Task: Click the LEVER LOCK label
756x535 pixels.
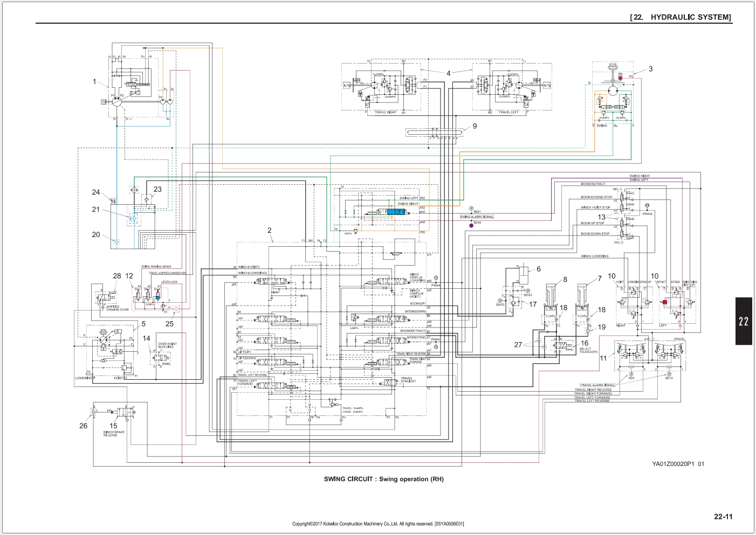Action: 169,282
